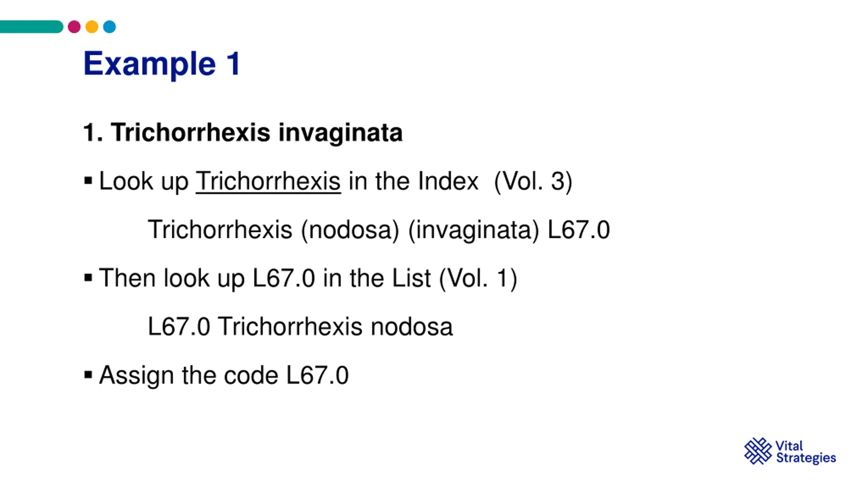Click the bullet before Look up
This screenshot has height=488, width=868.
coord(88,181)
